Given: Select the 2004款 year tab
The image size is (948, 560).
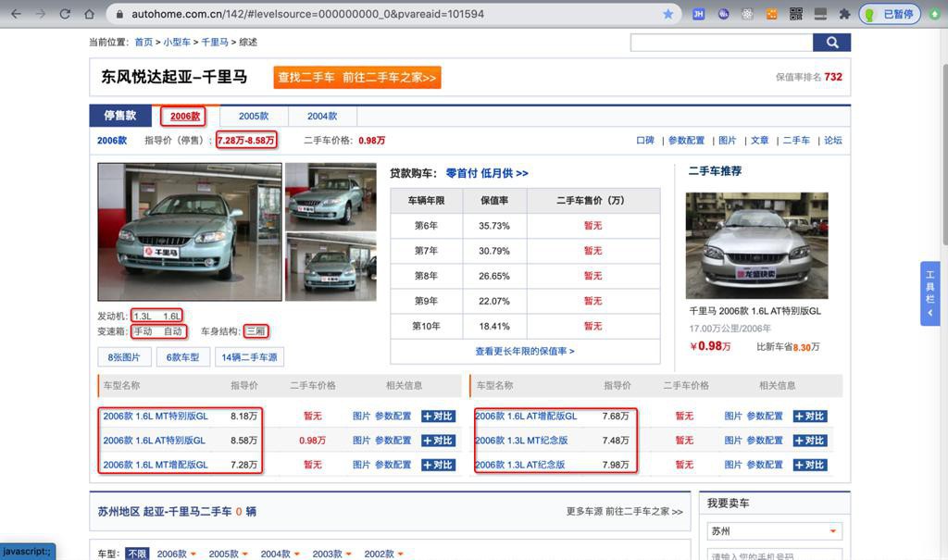Looking at the screenshot, I should 322,116.
